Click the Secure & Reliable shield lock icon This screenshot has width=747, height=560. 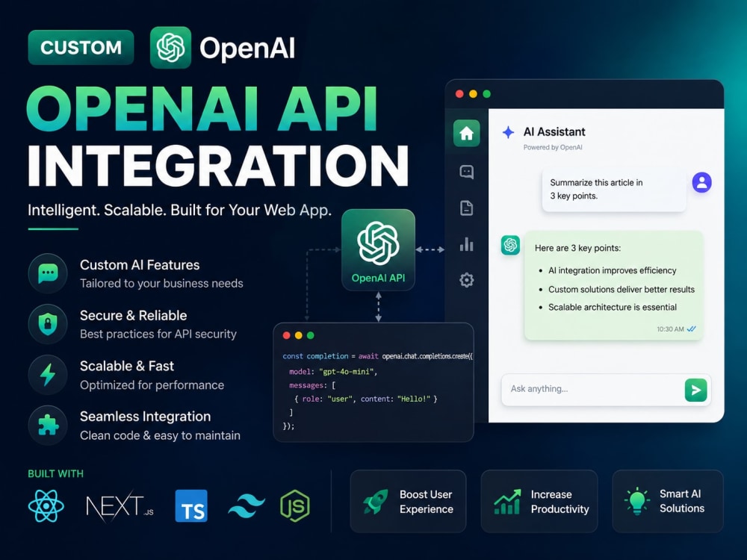48,324
